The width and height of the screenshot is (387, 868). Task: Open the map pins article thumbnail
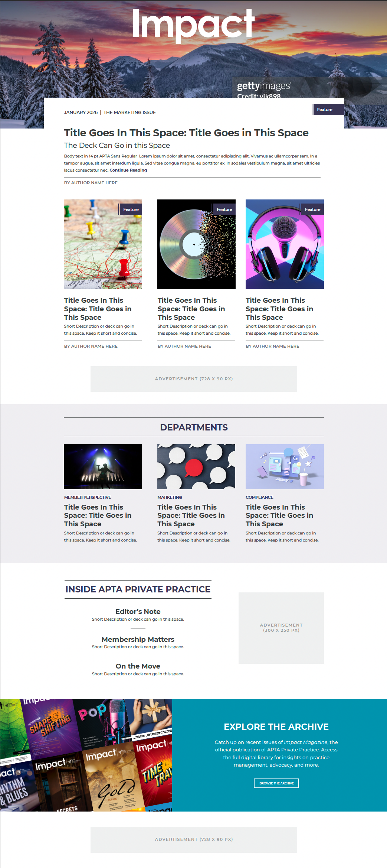pos(103,244)
